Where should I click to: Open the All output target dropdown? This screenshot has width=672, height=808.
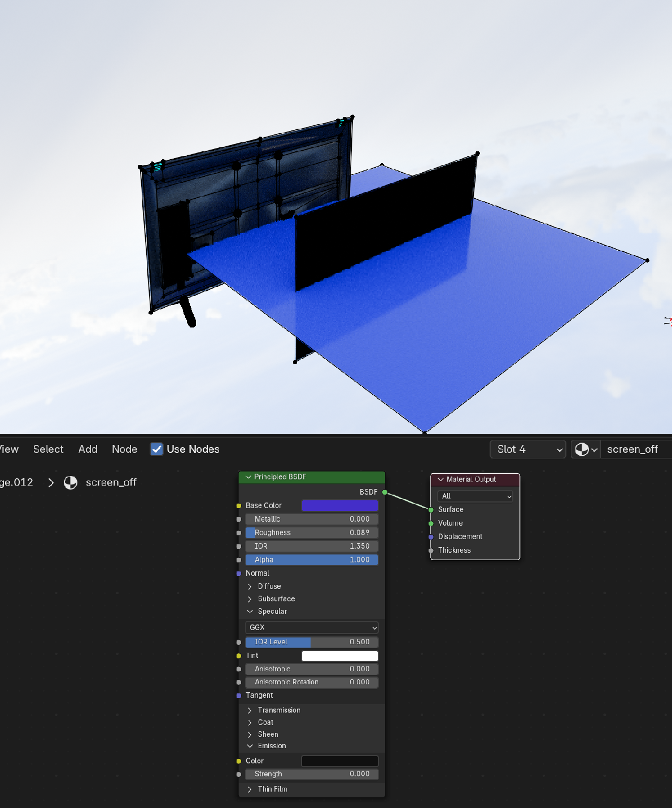[474, 496]
